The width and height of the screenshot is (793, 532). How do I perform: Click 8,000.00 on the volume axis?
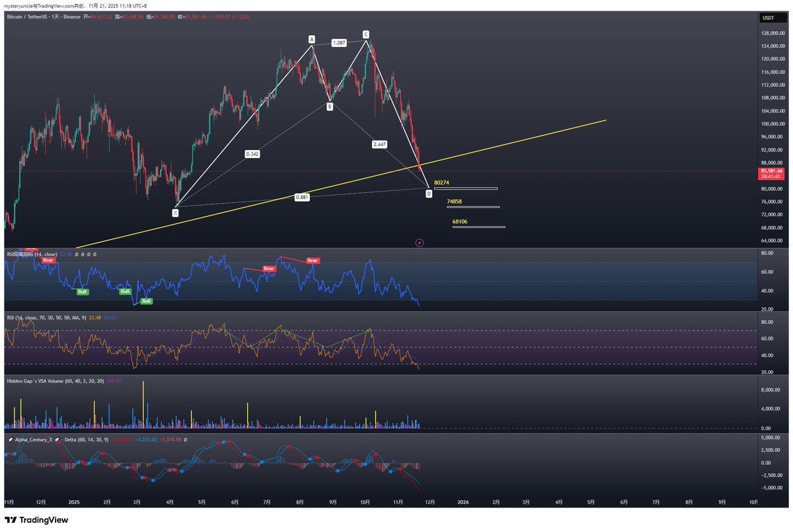[771, 390]
